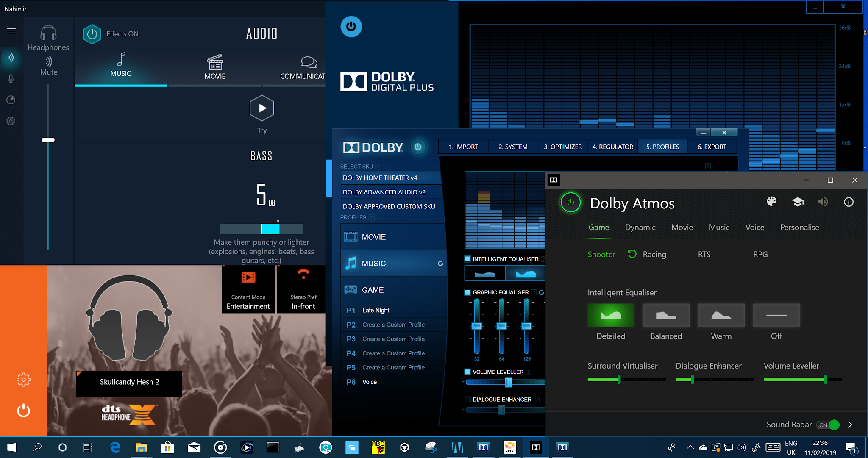This screenshot has width=868, height=458.
Task: Select the microphone section in Nahimic sidebar
Action: [x=11, y=79]
